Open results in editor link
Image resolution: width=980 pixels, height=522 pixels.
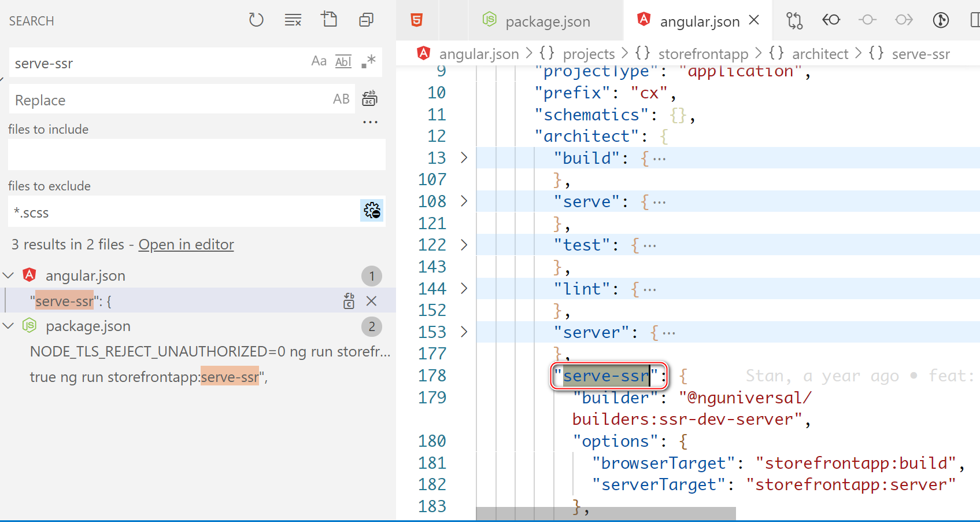click(x=186, y=245)
